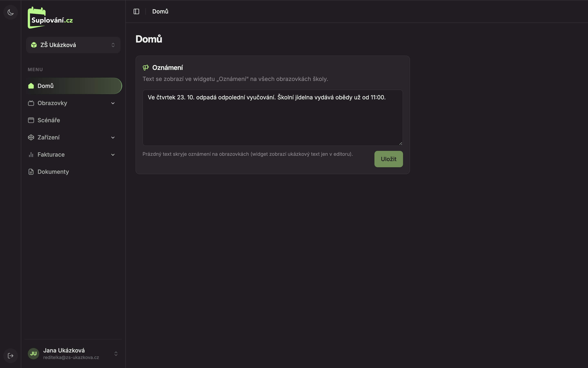Screen dimensions: 588x368
Task: Focus the announcement text area
Action: (273, 118)
